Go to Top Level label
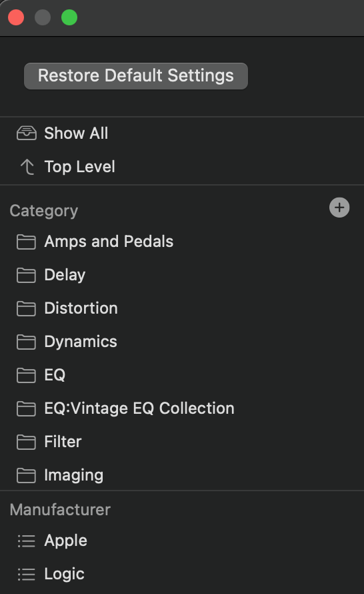364x594 pixels. click(79, 167)
